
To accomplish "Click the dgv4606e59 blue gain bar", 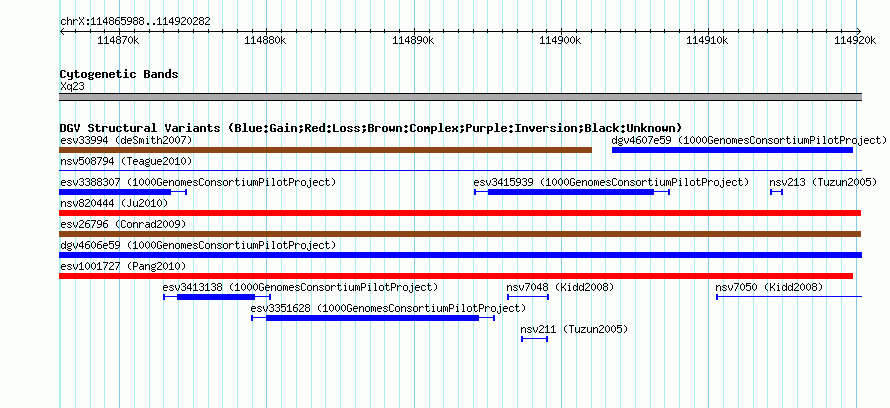I will point(461,255).
